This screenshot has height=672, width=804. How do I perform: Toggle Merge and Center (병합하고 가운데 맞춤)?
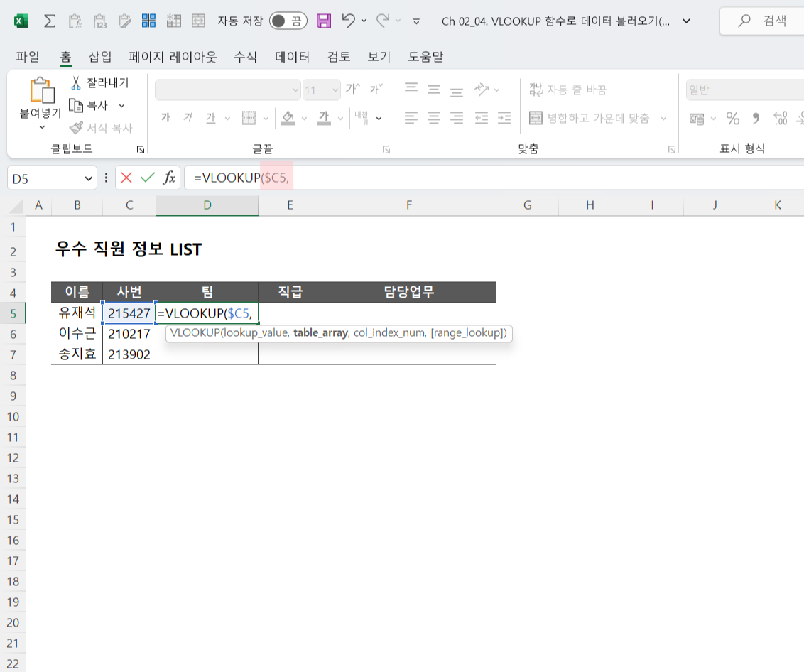tap(590, 119)
